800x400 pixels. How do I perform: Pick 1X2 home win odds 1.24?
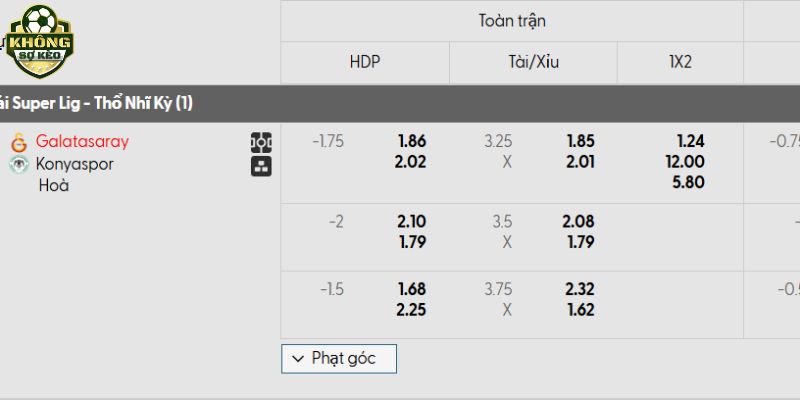689,141
